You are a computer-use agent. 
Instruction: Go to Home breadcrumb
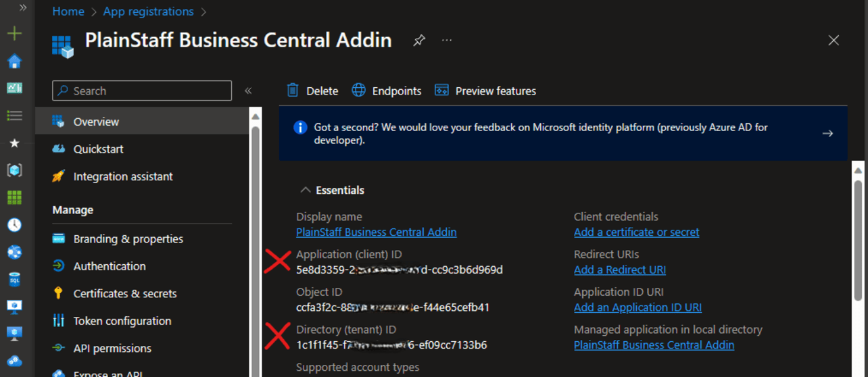pyautogui.click(x=68, y=11)
